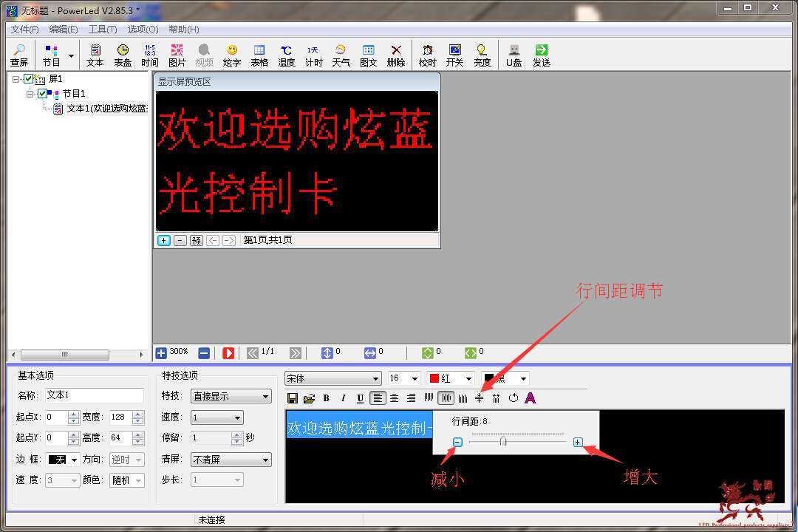Insert a 炫字 fancy text element
This screenshot has width=798, height=532.
click(232, 55)
